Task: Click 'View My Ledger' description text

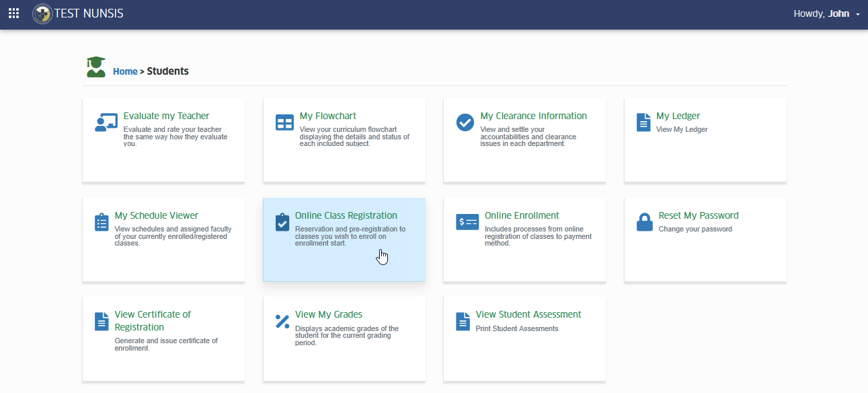Action: (682, 129)
